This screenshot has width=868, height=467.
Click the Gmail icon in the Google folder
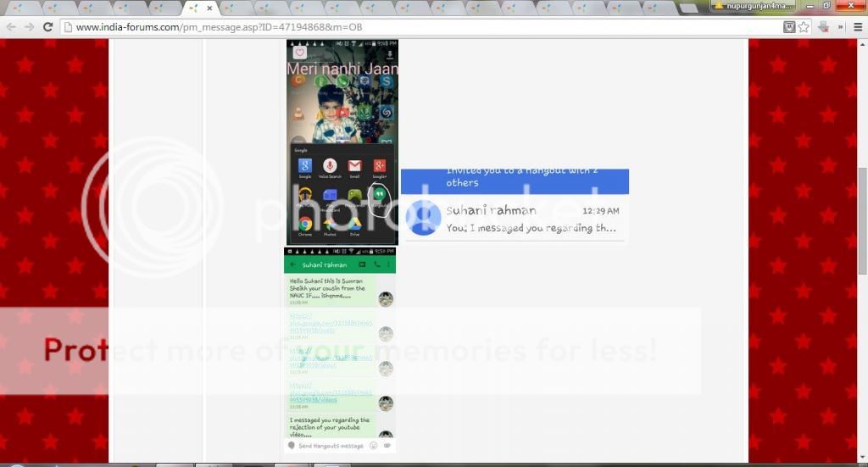point(355,166)
